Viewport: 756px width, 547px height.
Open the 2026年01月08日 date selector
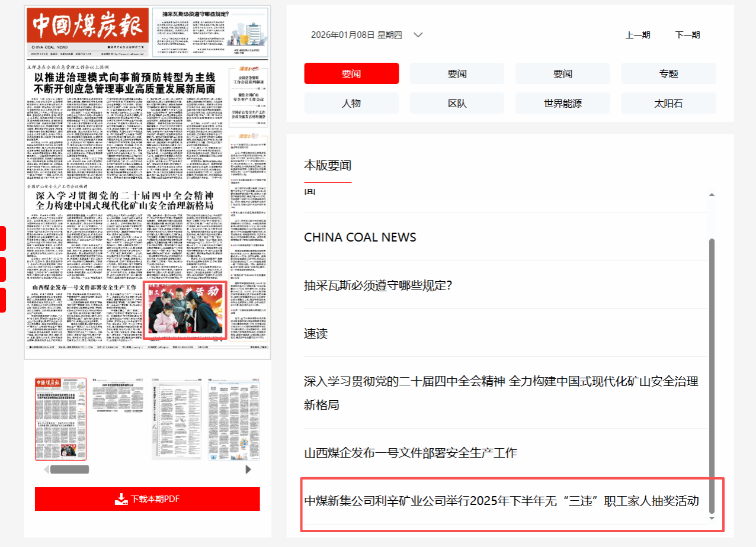pos(356,35)
